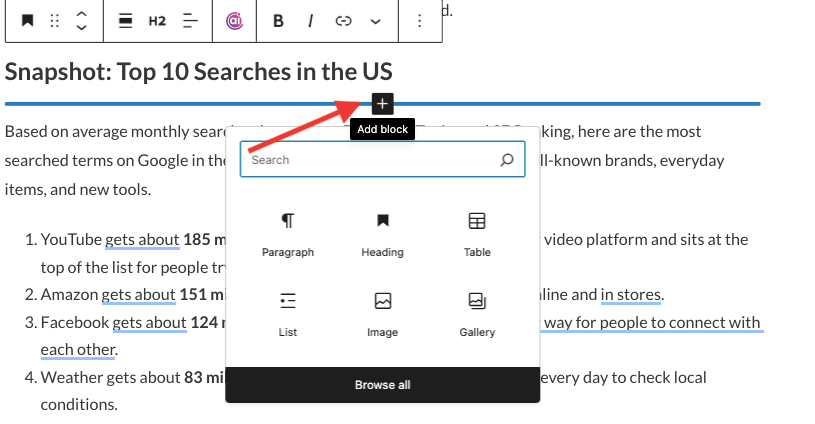Viewport: 815px width, 424px height.
Task: Insert a Table block
Action: [x=477, y=235]
